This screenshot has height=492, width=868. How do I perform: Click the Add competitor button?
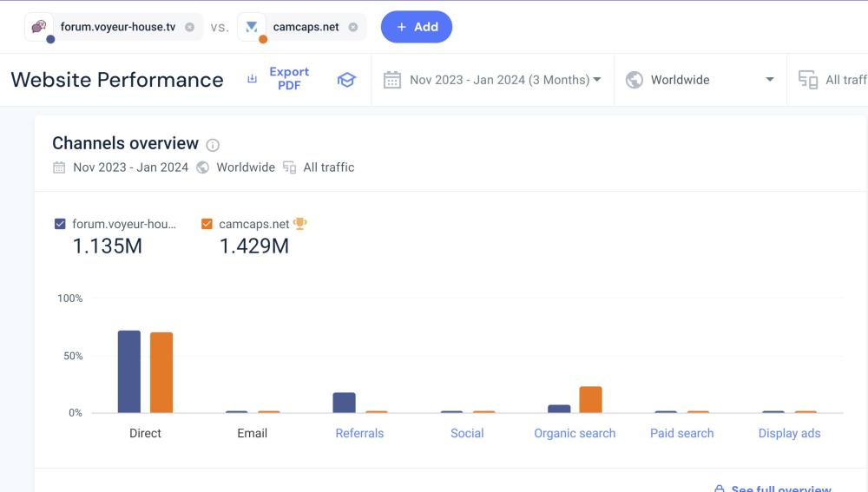[417, 27]
